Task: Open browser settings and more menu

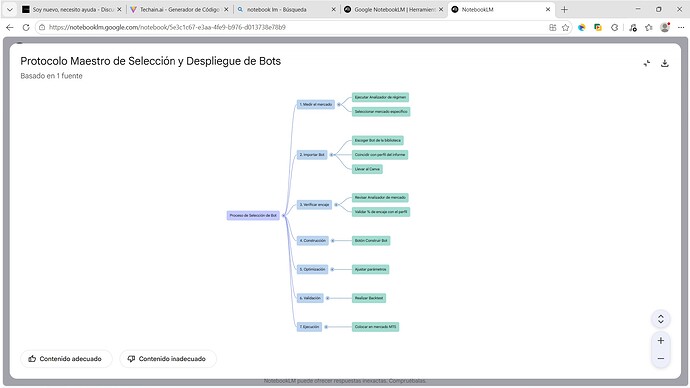Action: [681, 27]
